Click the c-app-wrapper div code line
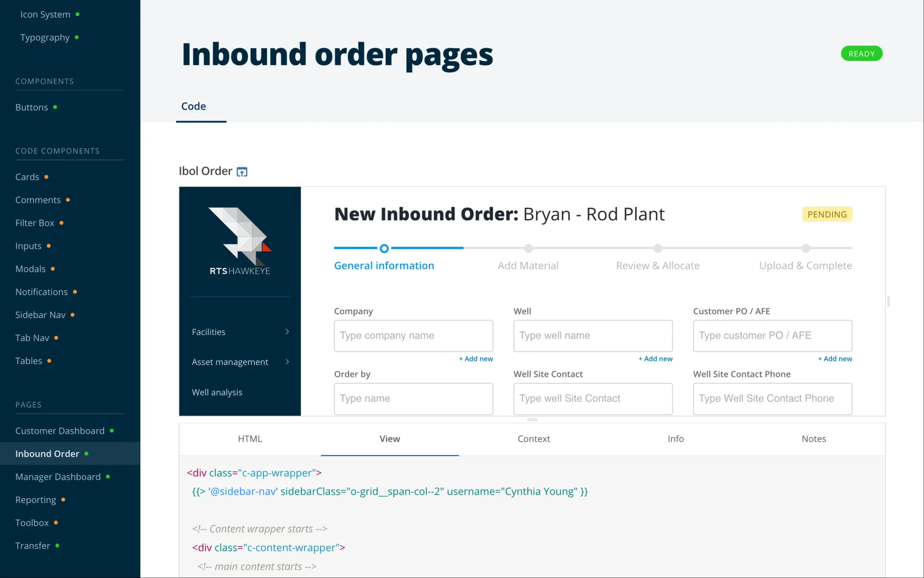Viewport: 924px width, 578px height. tap(254, 473)
